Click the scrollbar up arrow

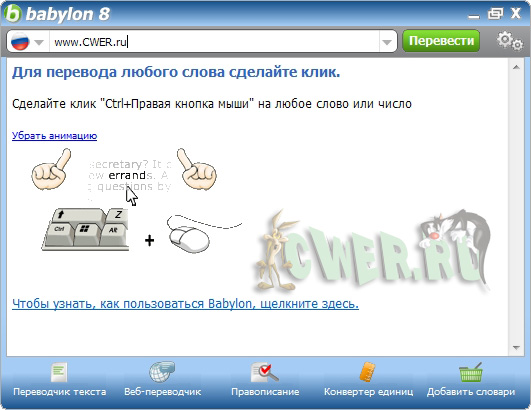click(x=516, y=67)
